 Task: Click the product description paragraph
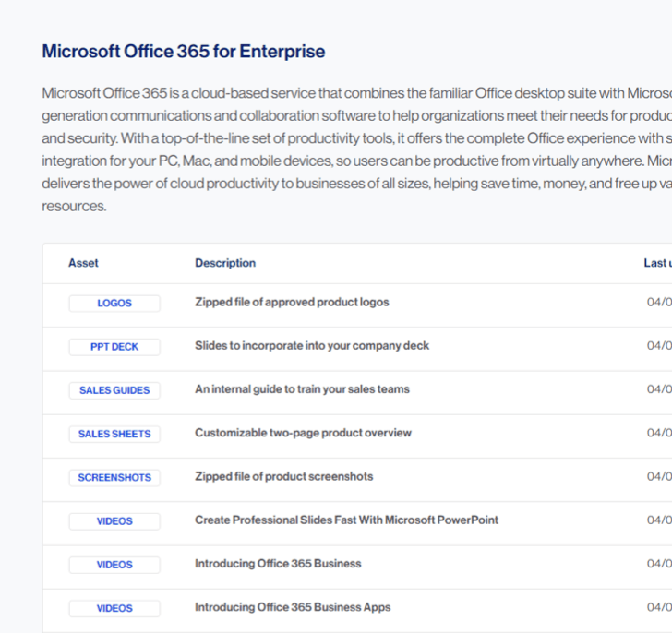(x=357, y=149)
